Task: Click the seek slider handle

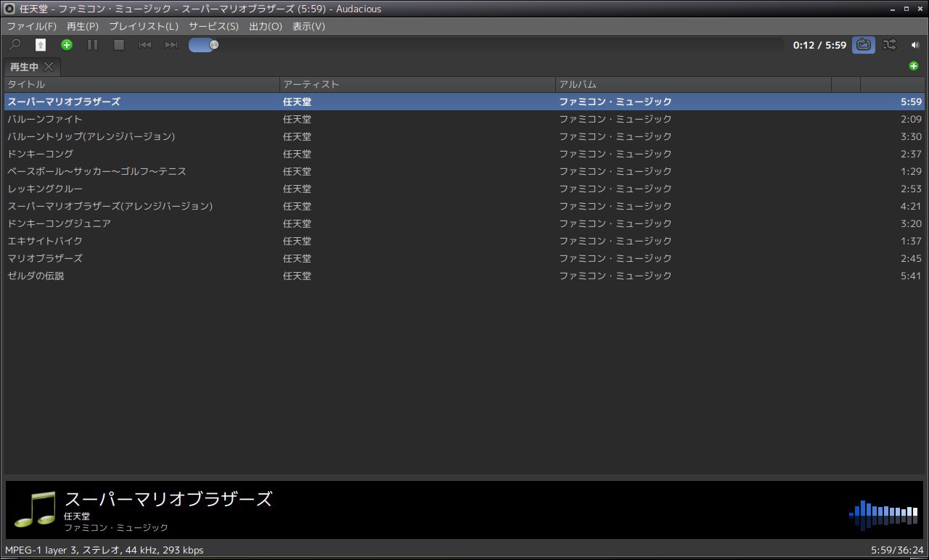Action: (x=213, y=45)
